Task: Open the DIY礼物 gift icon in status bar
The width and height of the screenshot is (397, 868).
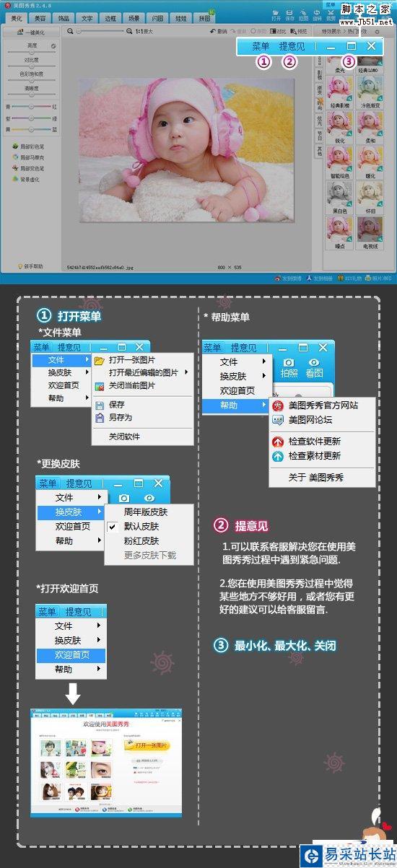Action: [x=349, y=278]
